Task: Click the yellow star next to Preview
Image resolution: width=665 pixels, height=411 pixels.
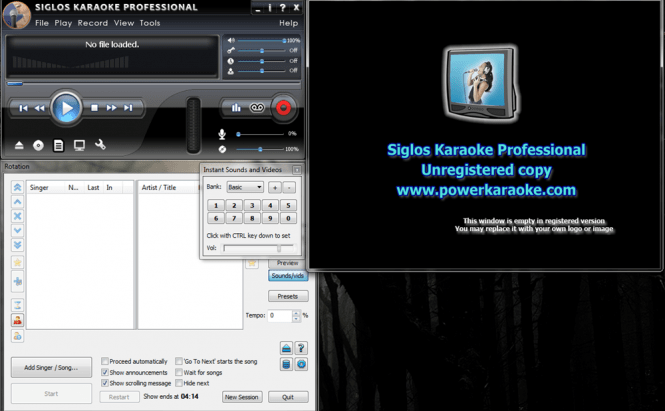Action: tap(252, 263)
